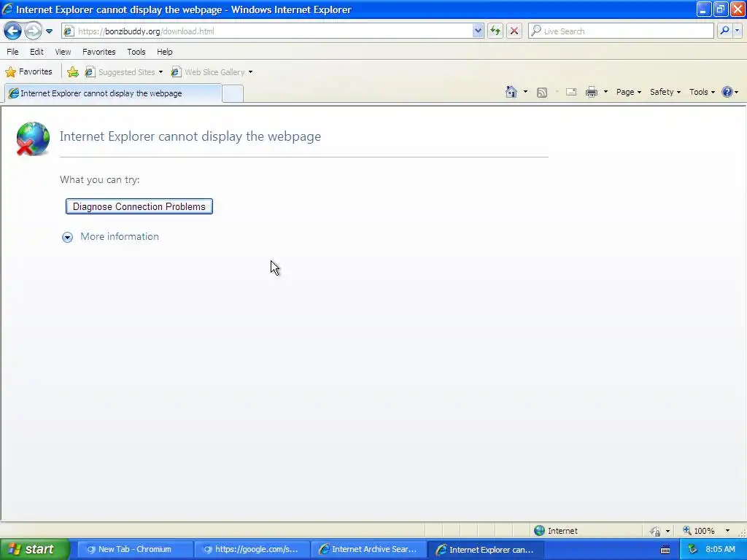
Task: Open the Favorites menu in menu bar
Action: pos(99,52)
